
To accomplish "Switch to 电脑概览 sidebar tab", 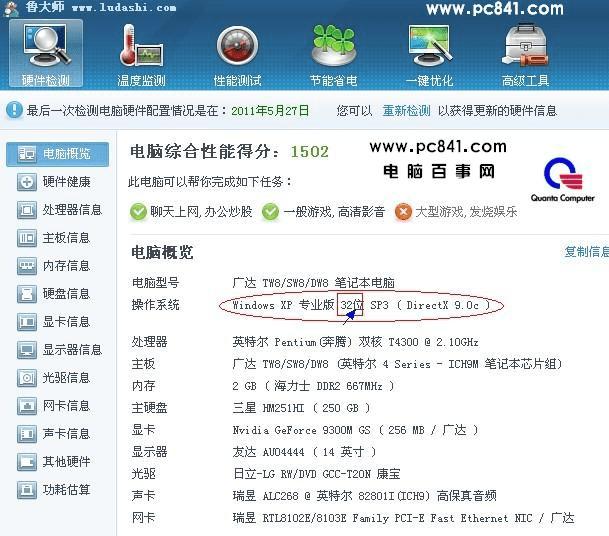I will pos(57,154).
